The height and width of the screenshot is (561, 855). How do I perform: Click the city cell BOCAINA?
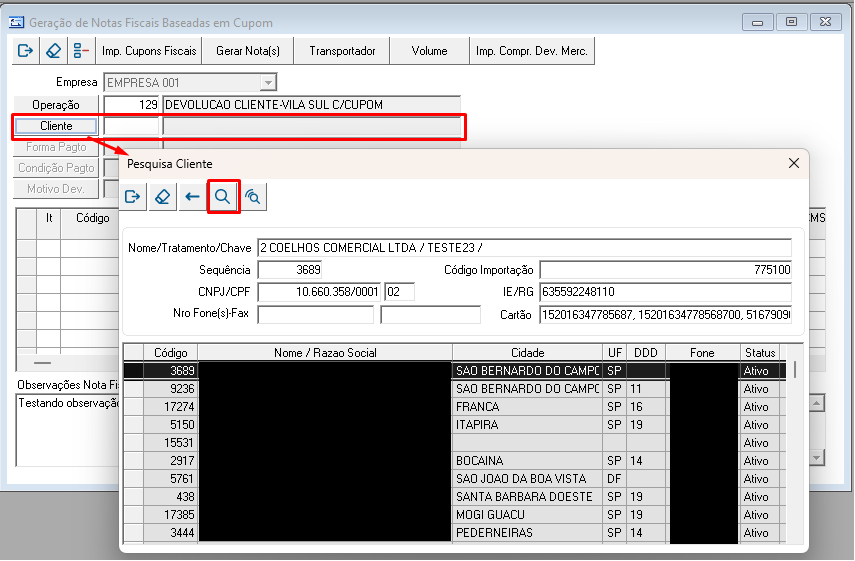(x=527, y=461)
